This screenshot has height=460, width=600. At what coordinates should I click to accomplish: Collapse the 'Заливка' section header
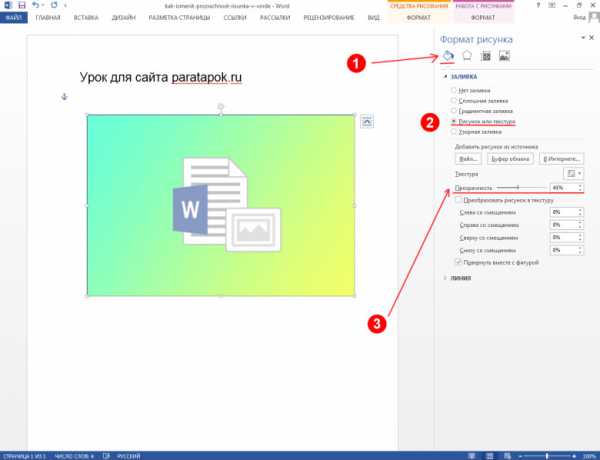pyautogui.click(x=463, y=77)
